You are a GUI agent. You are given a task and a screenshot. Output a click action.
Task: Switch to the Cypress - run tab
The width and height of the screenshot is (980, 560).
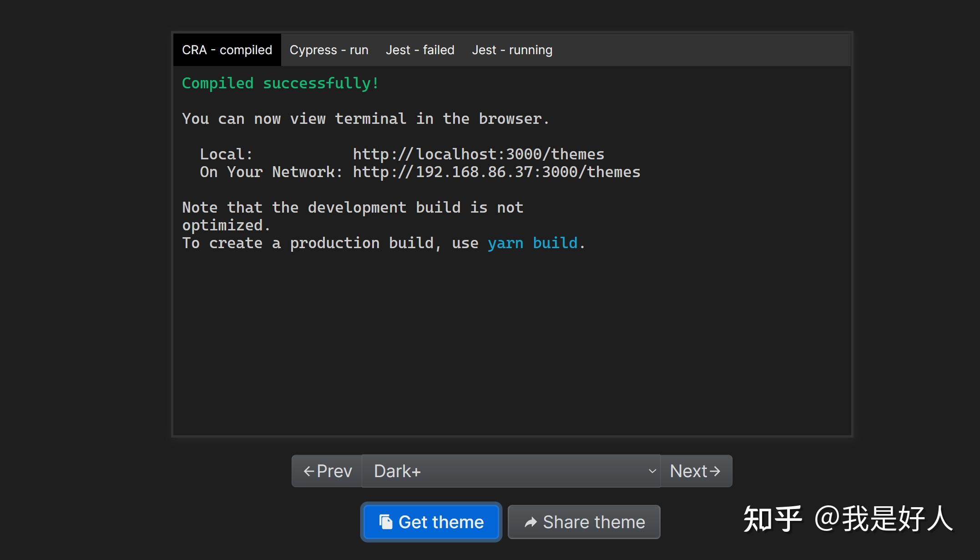point(329,50)
